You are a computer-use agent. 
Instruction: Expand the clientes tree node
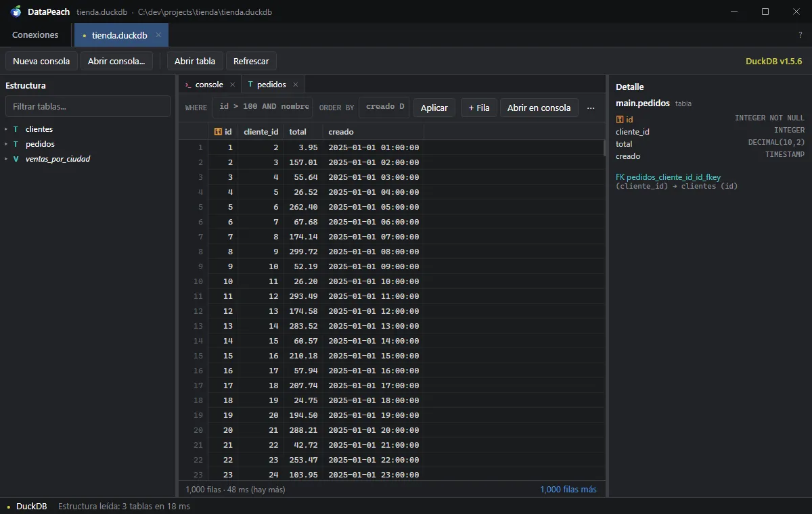[6, 129]
